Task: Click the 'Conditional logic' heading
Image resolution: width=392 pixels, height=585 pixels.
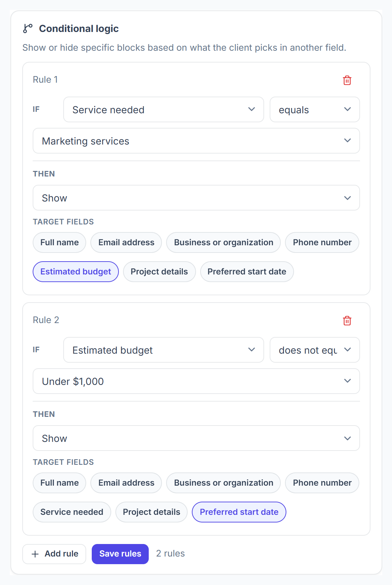Action: click(x=79, y=28)
